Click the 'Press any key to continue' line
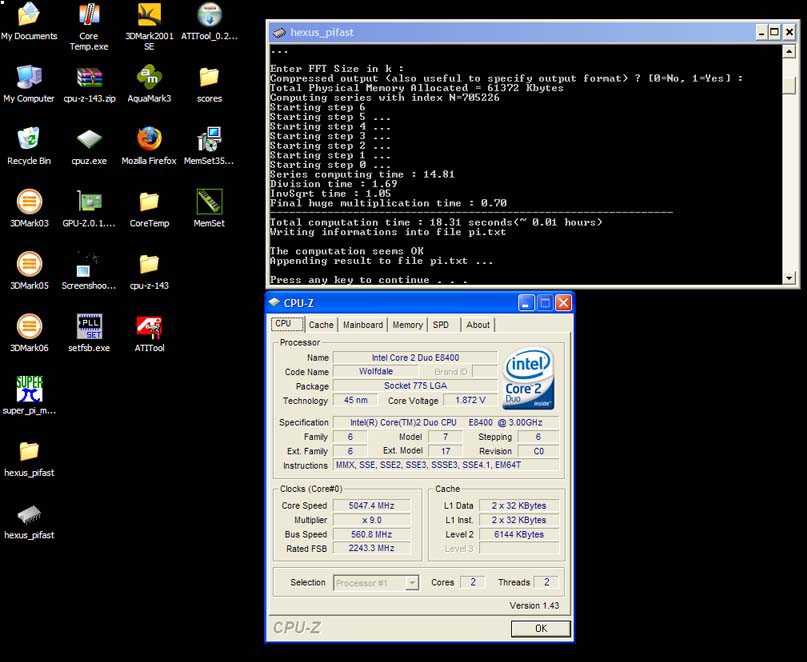 pos(369,280)
